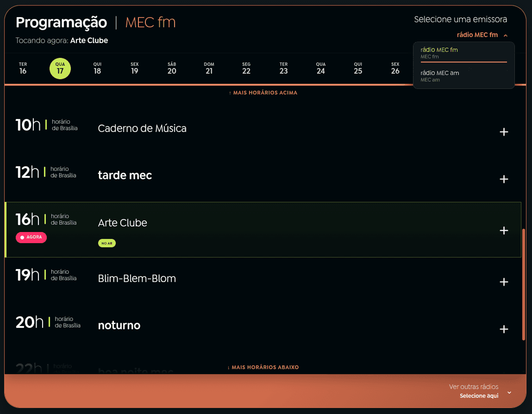
Task: Open the noturno program title
Action: 119,325
